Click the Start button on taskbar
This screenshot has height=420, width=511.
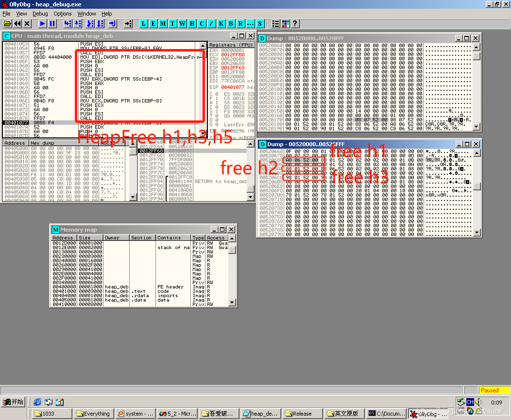13,402
